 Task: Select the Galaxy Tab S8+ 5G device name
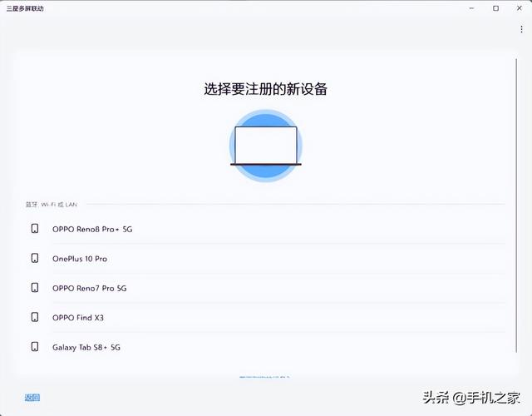(86, 348)
